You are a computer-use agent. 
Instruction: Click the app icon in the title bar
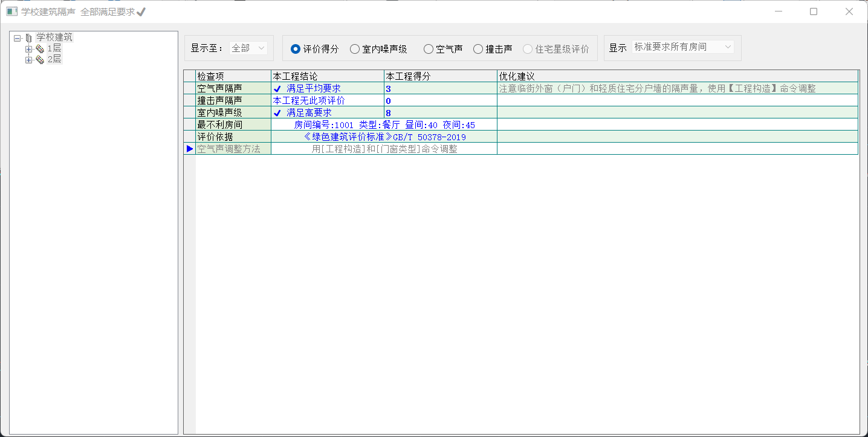[x=11, y=11]
